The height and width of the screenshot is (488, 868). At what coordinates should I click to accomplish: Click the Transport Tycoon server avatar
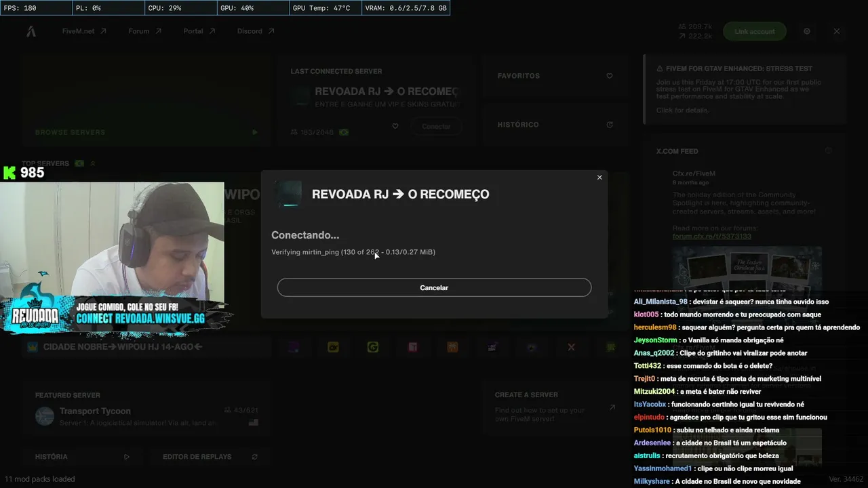[45, 415]
